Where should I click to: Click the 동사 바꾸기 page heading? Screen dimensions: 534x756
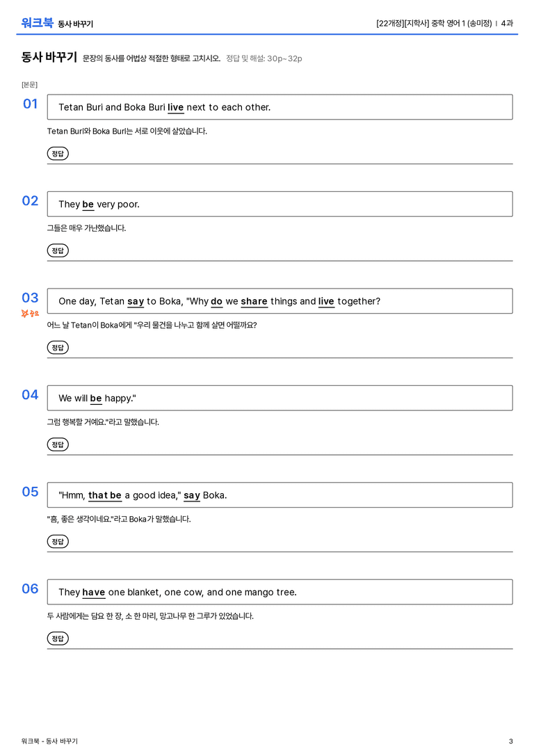click(x=49, y=57)
